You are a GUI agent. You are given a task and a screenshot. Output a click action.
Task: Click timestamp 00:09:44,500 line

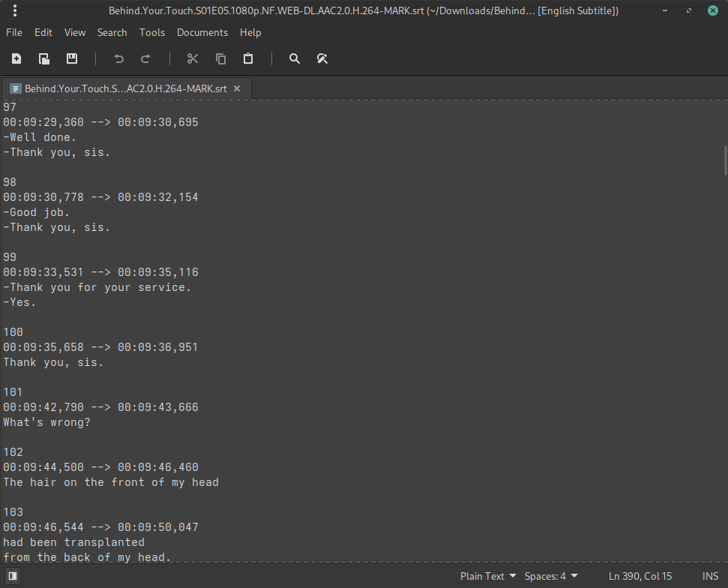point(100,466)
